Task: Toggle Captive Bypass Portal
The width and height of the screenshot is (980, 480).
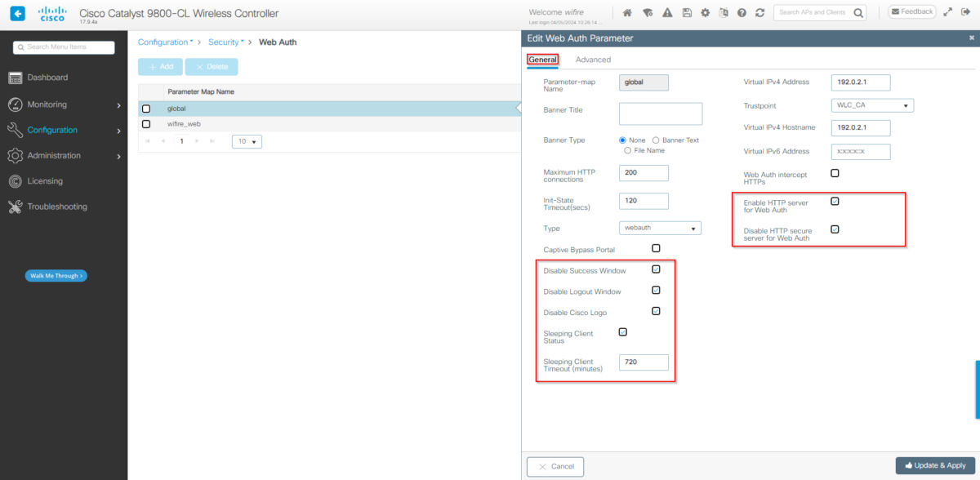Action: click(656, 248)
